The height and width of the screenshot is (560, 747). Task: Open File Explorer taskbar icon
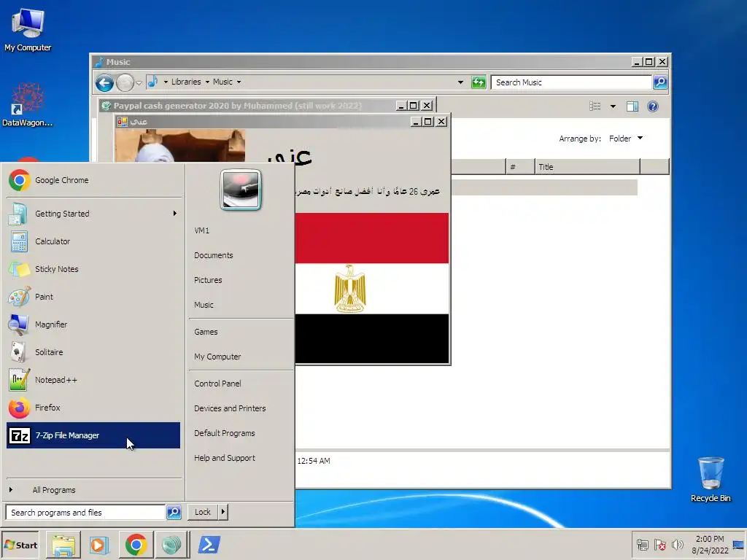63,545
